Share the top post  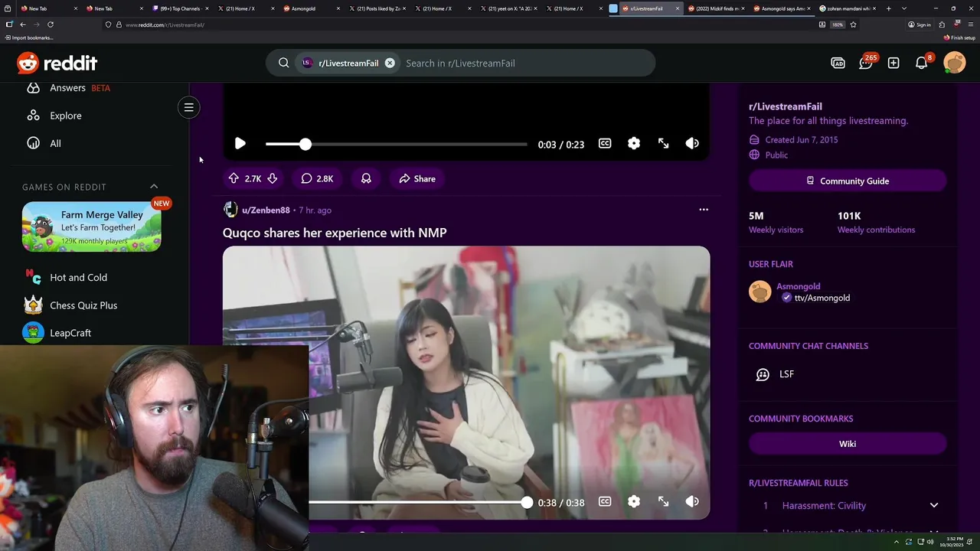417,178
